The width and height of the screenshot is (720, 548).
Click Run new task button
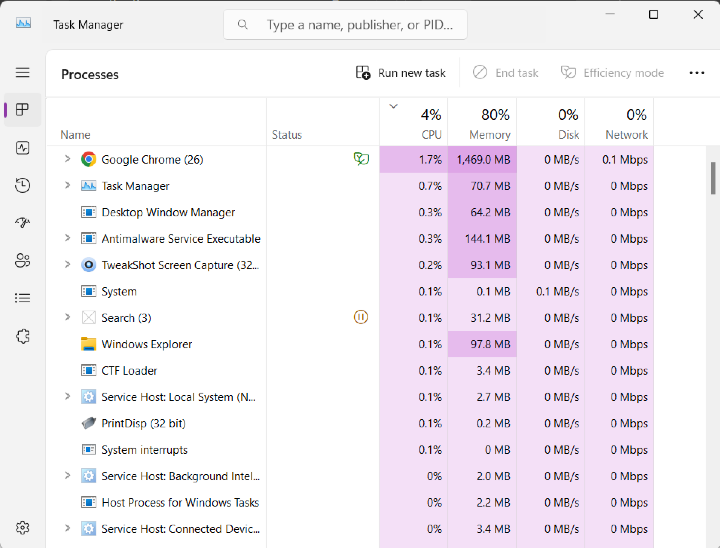pos(401,73)
